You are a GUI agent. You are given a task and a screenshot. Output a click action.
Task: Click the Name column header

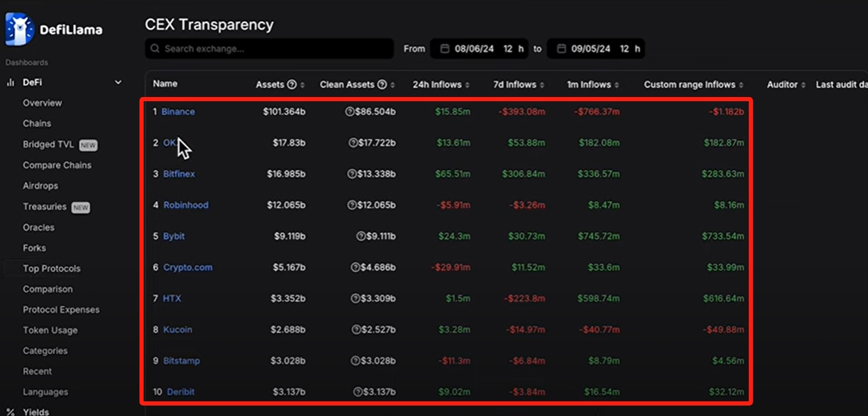pos(165,84)
